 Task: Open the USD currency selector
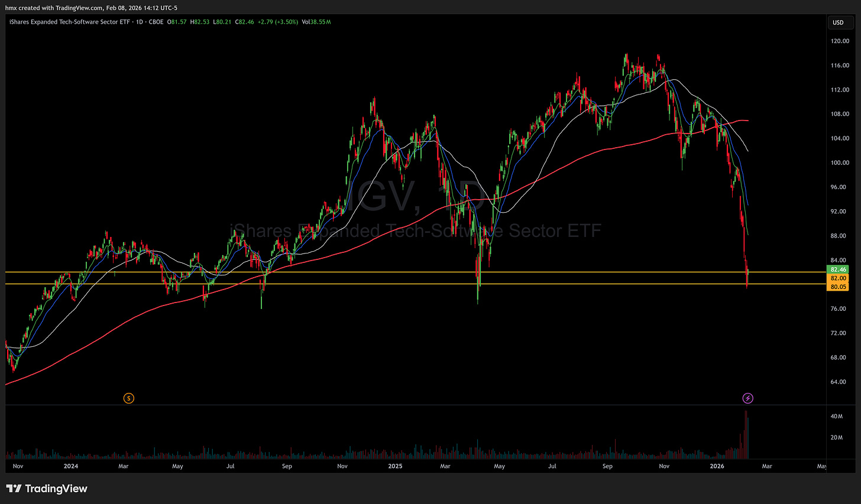tap(840, 22)
